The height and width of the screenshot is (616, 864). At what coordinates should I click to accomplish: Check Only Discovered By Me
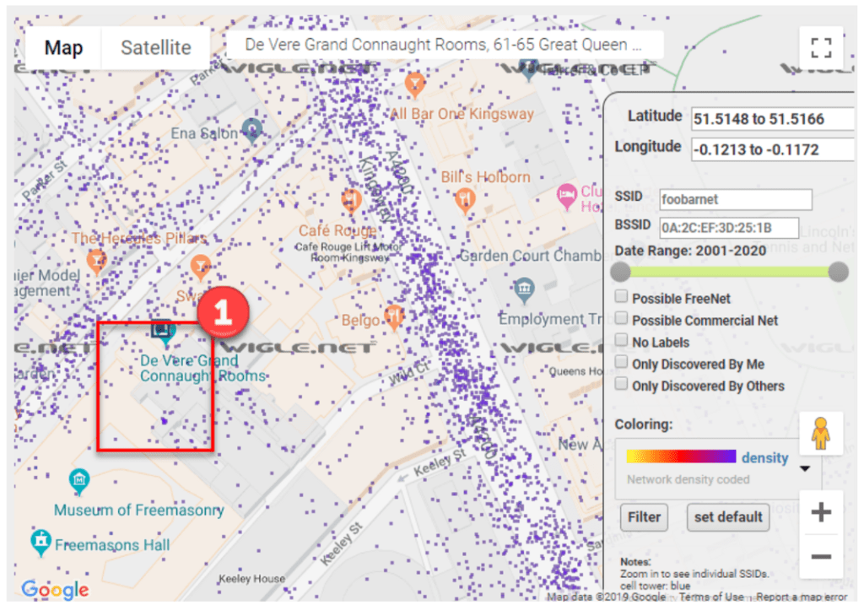(622, 362)
